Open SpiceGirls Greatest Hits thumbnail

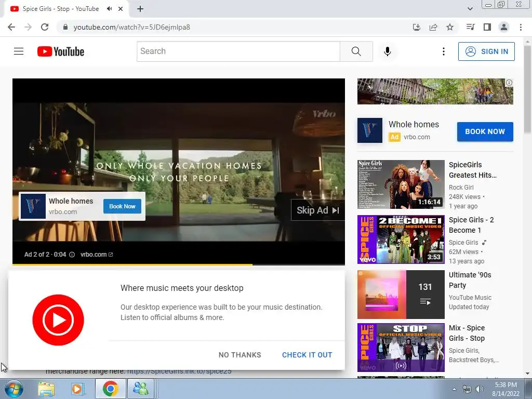(x=401, y=184)
